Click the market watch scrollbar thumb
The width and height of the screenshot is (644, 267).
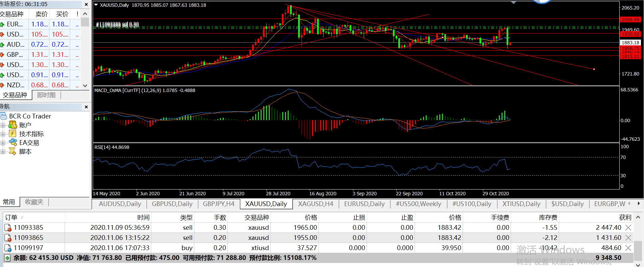85,22
